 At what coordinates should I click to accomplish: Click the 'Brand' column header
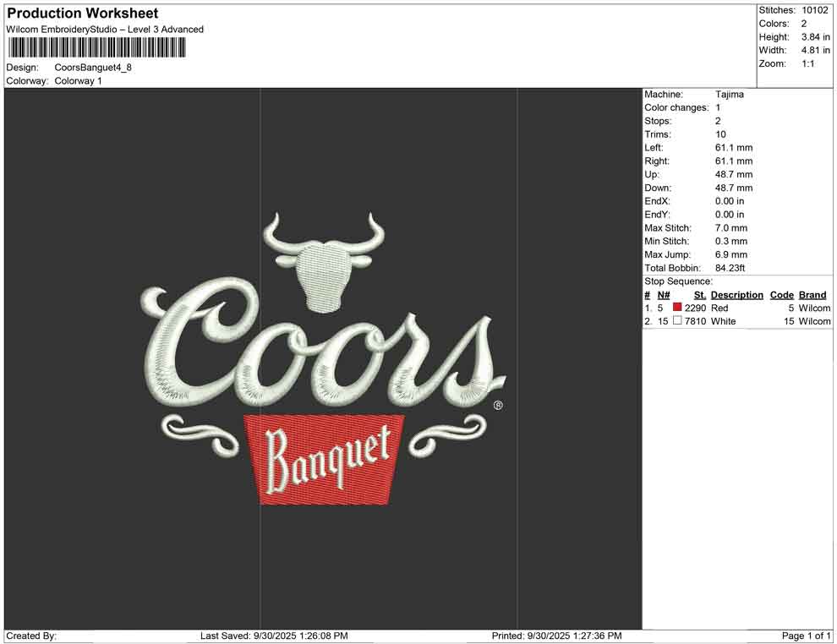click(812, 294)
